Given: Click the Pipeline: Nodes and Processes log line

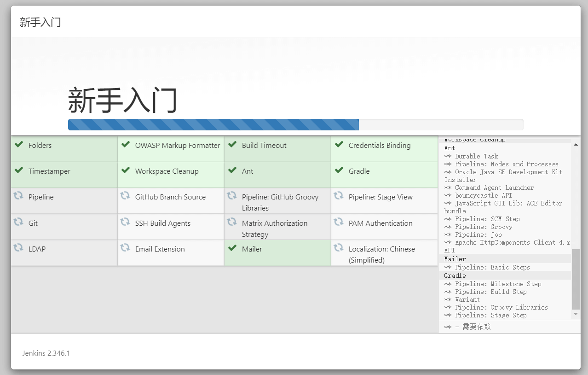Looking at the screenshot, I should (502, 164).
